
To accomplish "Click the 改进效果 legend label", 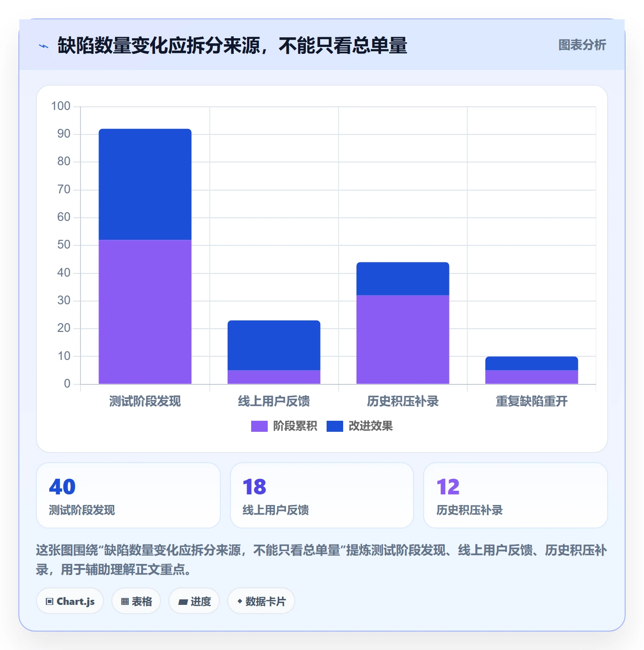I will click(370, 426).
